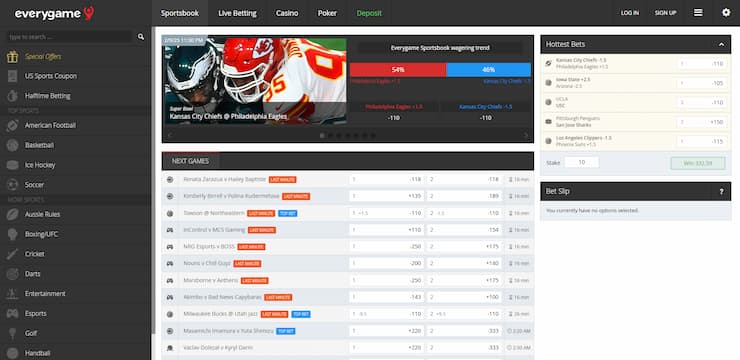Switch to Live Betting tab
The height and width of the screenshot is (360, 740).
[x=237, y=13]
